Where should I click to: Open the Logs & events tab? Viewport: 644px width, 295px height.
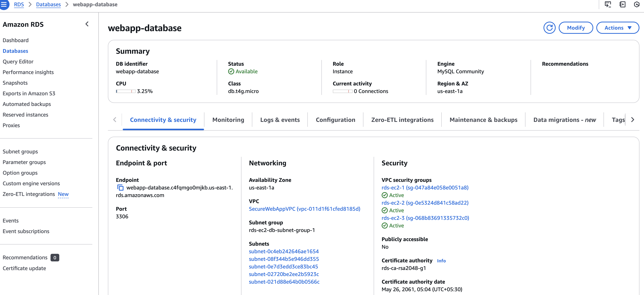tap(280, 120)
